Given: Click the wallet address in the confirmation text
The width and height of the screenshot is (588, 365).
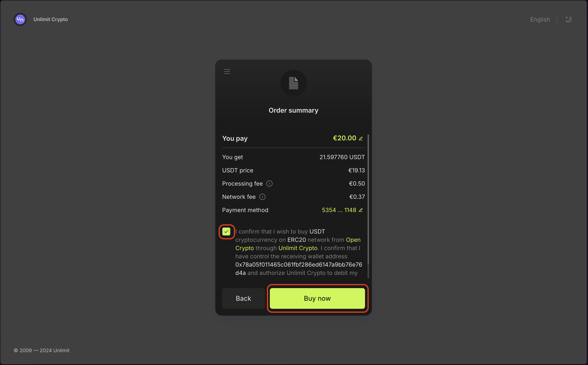Looking at the screenshot, I should click(x=299, y=269).
